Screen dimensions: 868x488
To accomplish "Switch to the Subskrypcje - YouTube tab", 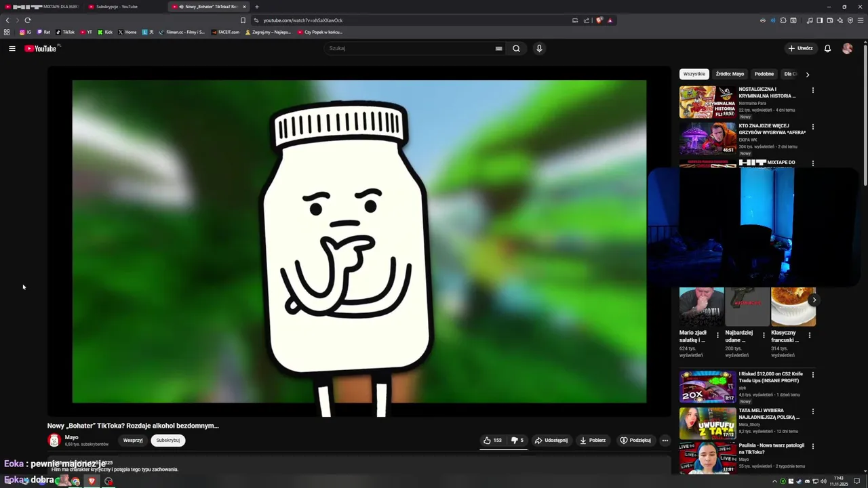I will click(x=117, y=7).
